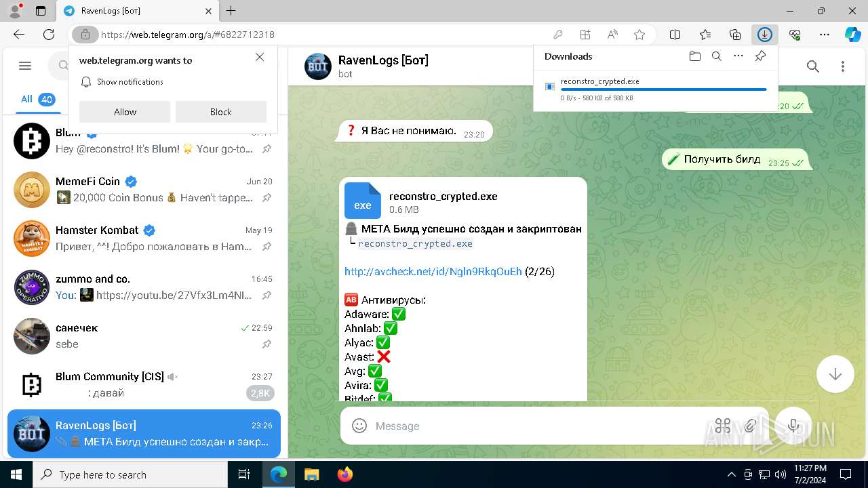
Task: Open the Edge tab actions menu
Action: tap(41, 11)
